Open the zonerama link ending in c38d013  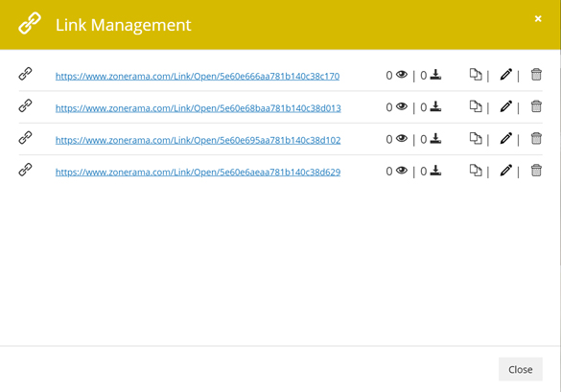pos(199,108)
